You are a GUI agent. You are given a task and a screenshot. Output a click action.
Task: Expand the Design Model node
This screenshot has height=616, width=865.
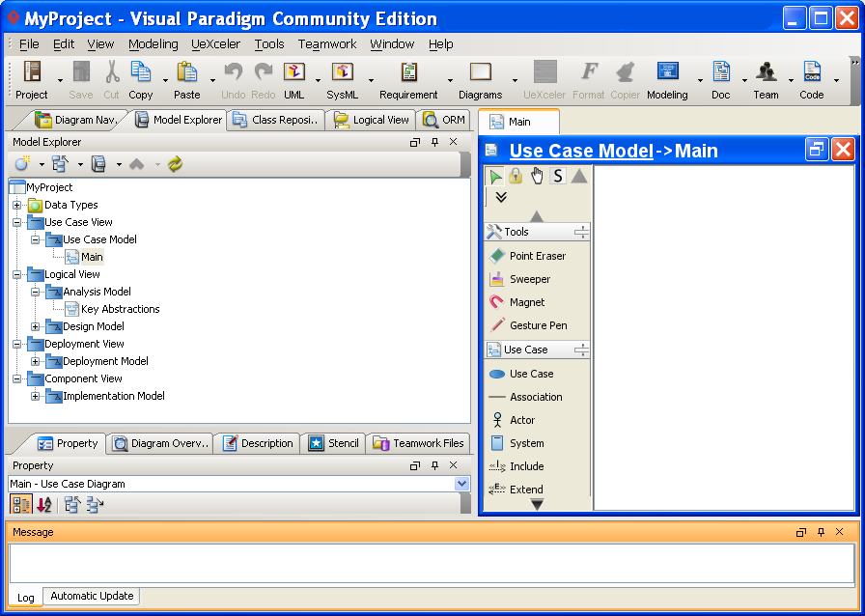(x=36, y=326)
